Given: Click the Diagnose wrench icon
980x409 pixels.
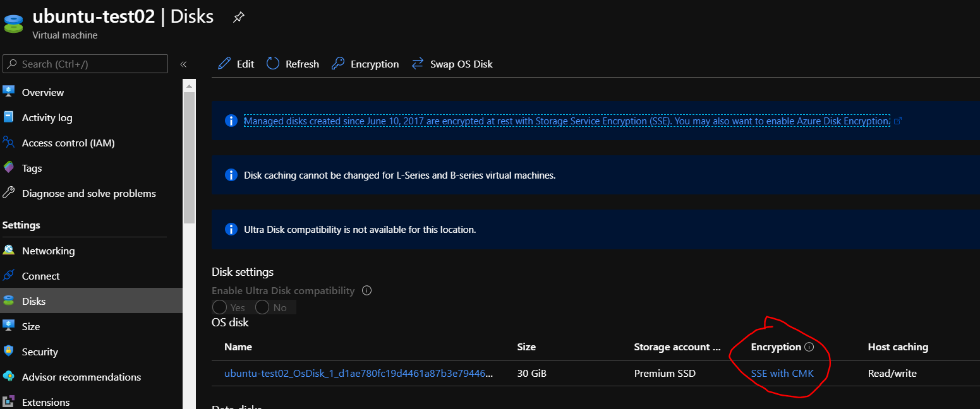Looking at the screenshot, I should pos(8,193).
